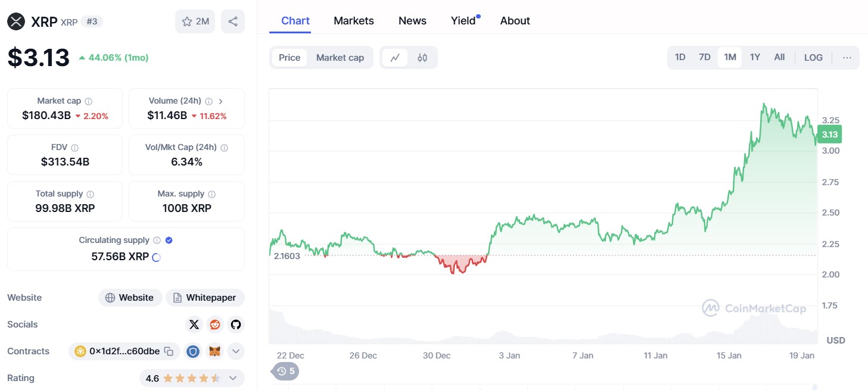Select the Market cap chart toggle

coord(340,58)
